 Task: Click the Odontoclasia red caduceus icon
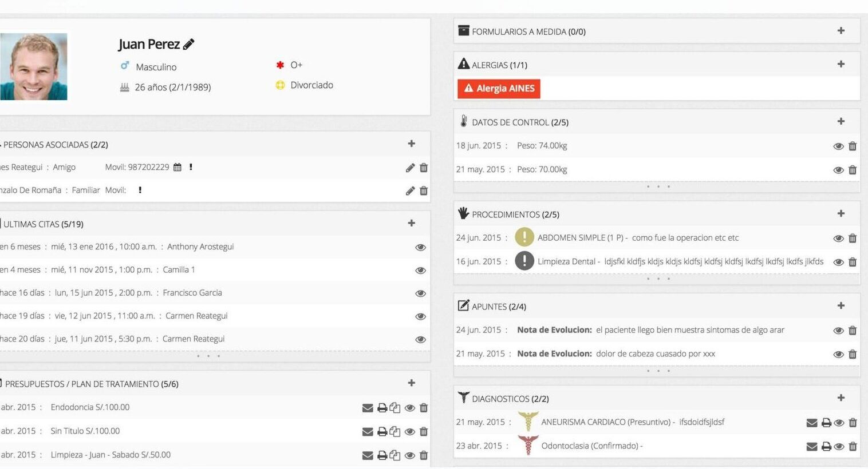[x=528, y=445]
